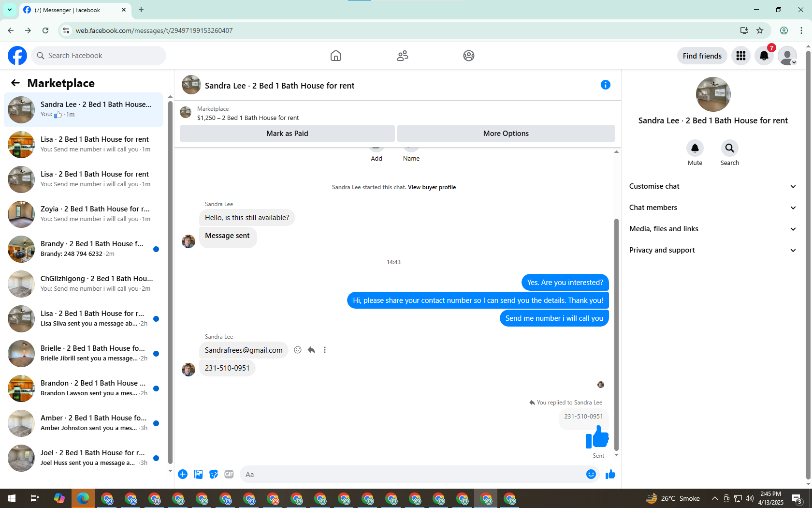The height and width of the screenshot is (508, 812).
Task: Choose a GIF in composer
Action: [229, 474]
